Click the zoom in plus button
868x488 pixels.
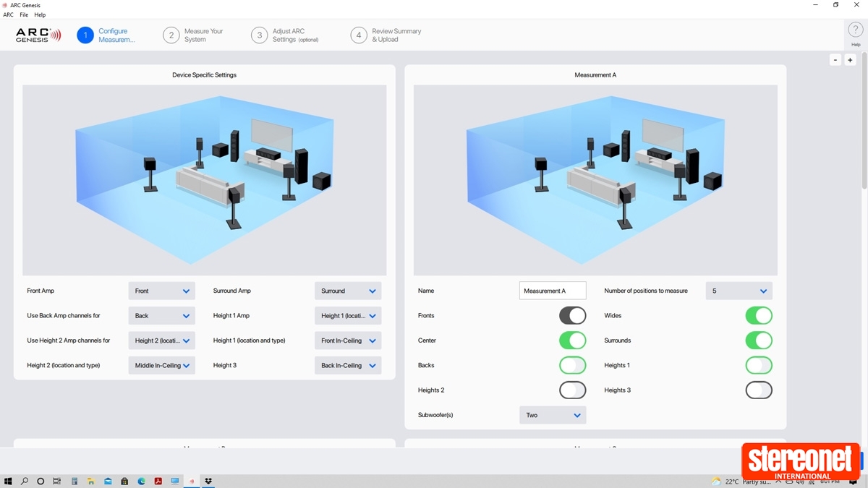point(851,60)
